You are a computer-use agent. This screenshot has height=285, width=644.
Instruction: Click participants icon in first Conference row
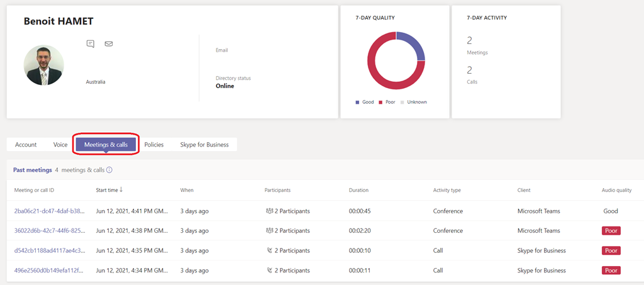tap(269, 211)
